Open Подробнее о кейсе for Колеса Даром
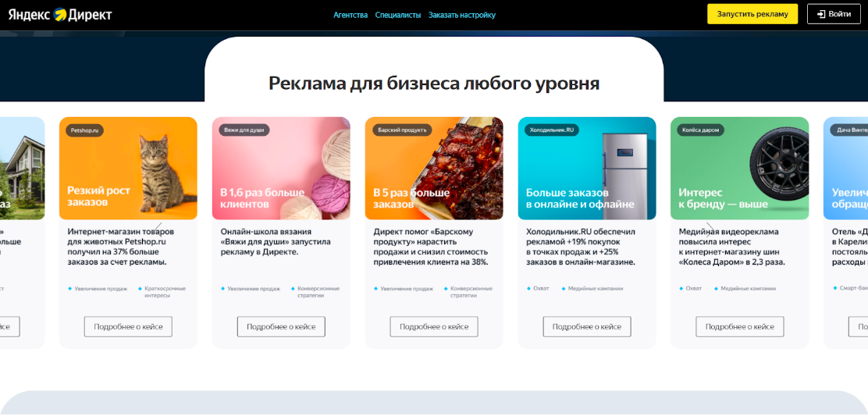 [739, 327]
